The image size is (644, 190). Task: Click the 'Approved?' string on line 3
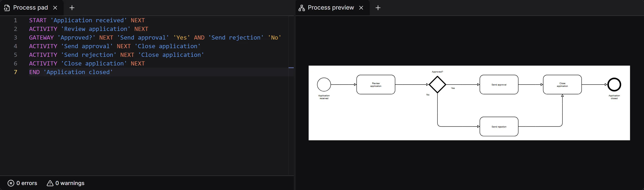pos(77,38)
